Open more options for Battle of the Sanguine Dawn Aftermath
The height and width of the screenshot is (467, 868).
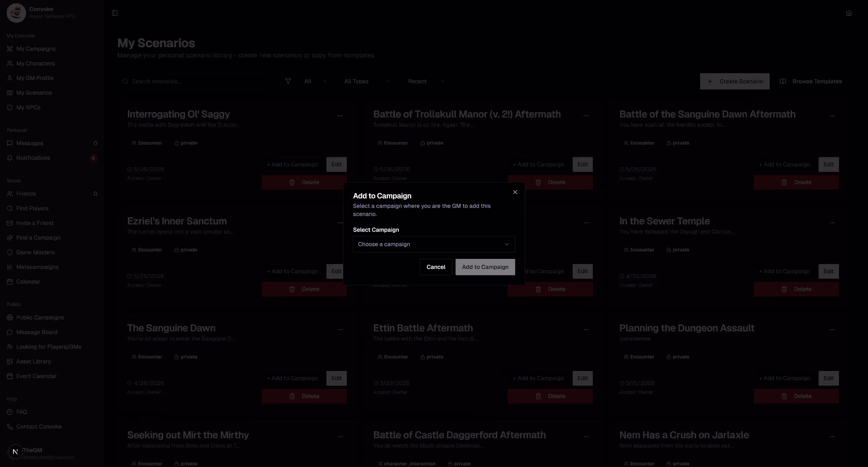(832, 116)
